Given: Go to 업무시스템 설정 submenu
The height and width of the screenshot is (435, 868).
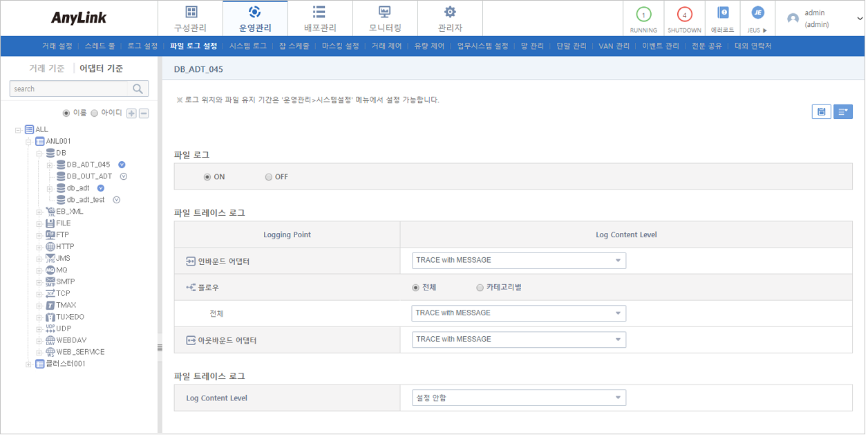Looking at the screenshot, I should pyautogui.click(x=482, y=46).
